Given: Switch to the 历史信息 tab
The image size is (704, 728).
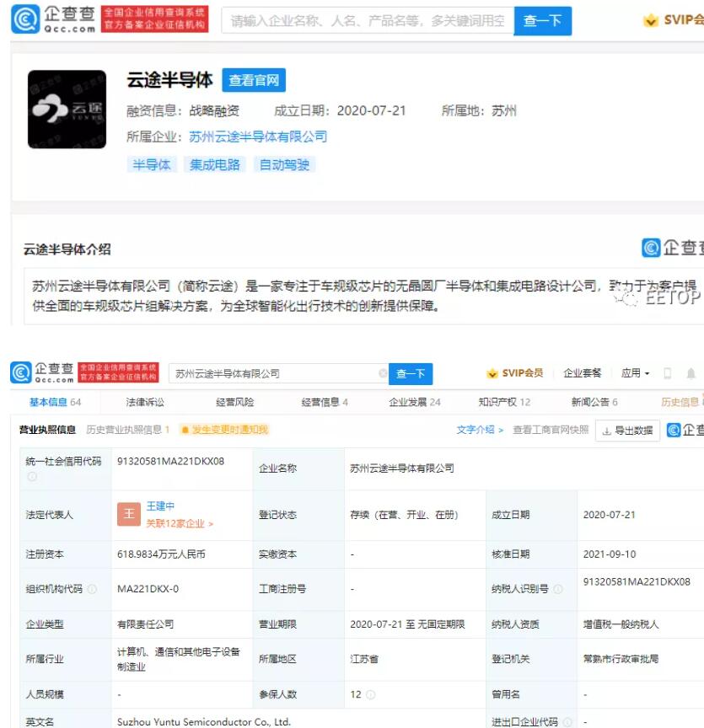Looking at the screenshot, I should pos(680,402).
